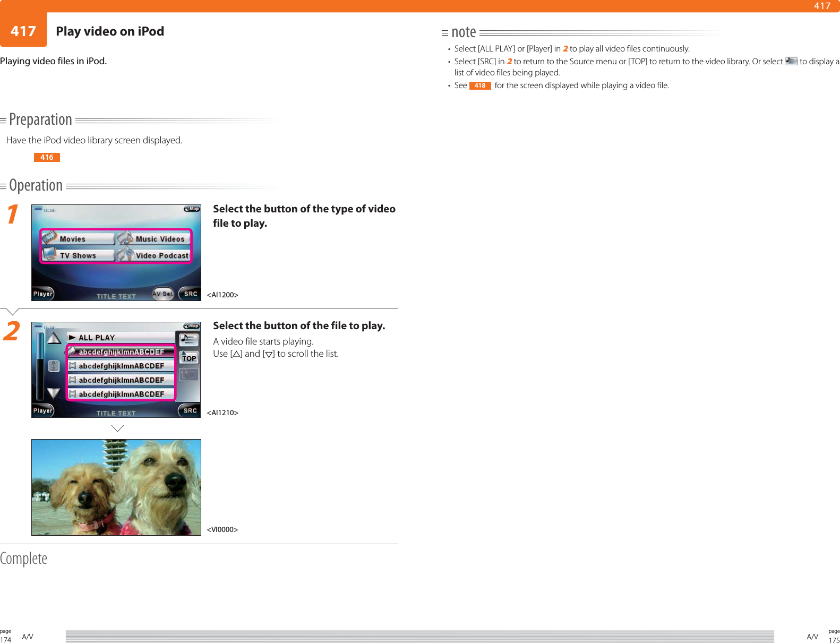Screen dimensions: 840x643
Task: Click TITLE TEXT label in file list screen AI1210
Action: click(x=116, y=413)
